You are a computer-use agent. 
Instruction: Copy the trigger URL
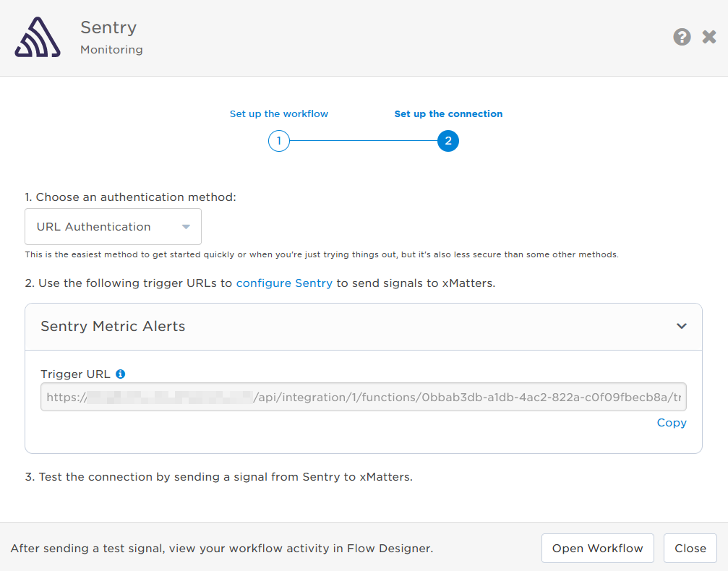(671, 423)
